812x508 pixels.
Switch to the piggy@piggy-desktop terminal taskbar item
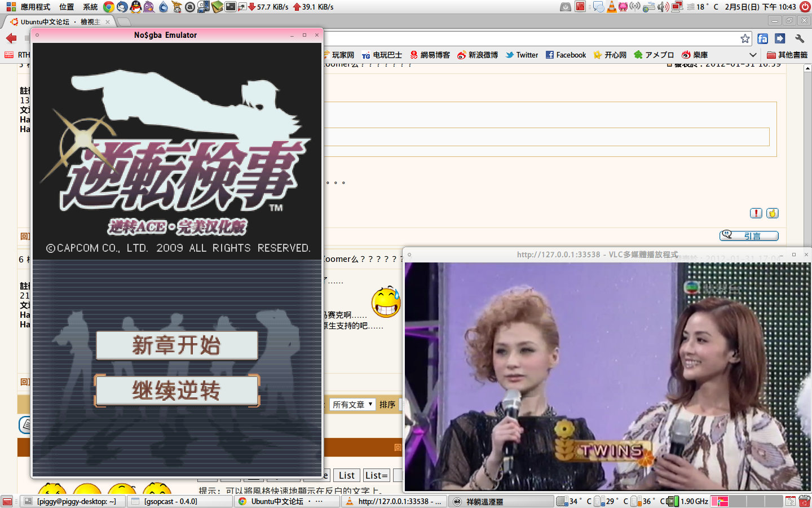72,501
